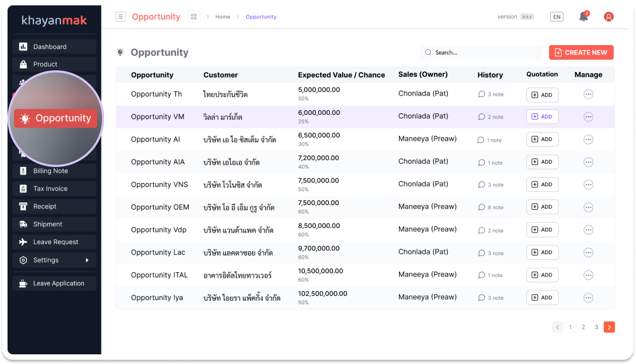Open the Manage ellipsis for Opportunity Iya

click(x=588, y=297)
